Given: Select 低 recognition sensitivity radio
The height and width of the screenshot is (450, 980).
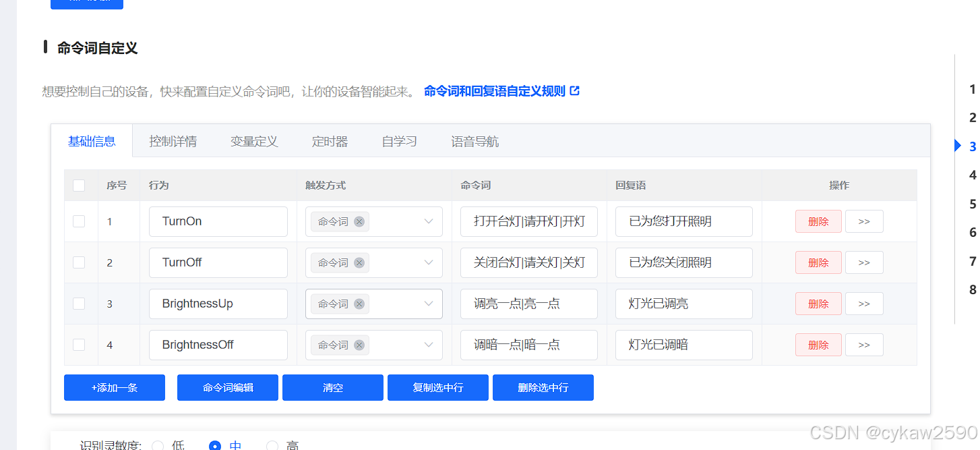Looking at the screenshot, I should pos(158,445).
